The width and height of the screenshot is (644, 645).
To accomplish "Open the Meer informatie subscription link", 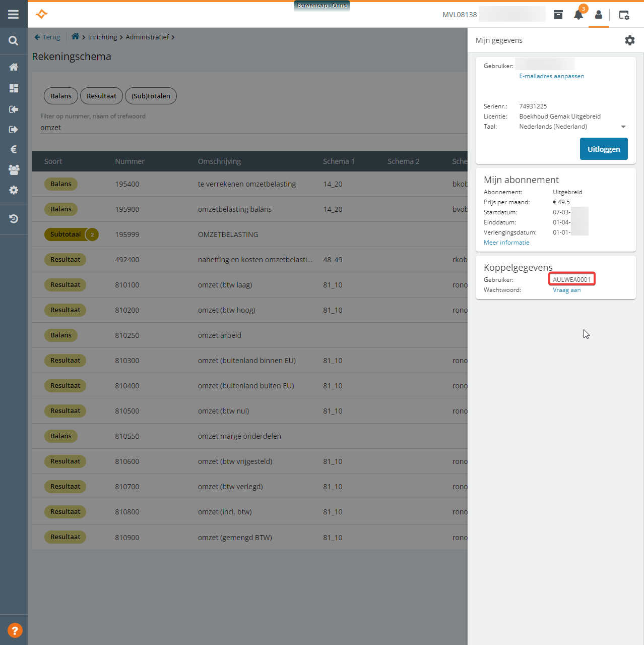I will [506, 243].
